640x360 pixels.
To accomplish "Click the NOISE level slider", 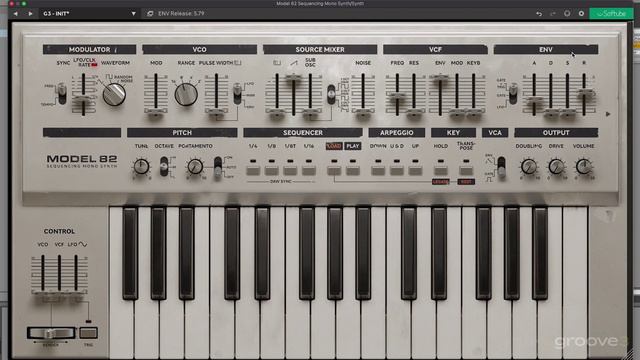I will [x=363, y=112].
